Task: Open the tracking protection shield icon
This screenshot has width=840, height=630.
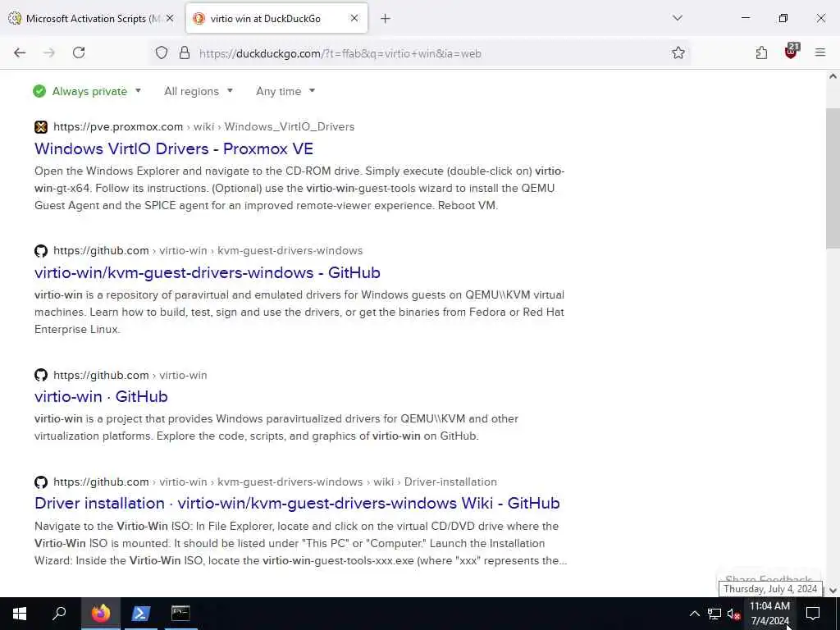Action: click(162, 53)
